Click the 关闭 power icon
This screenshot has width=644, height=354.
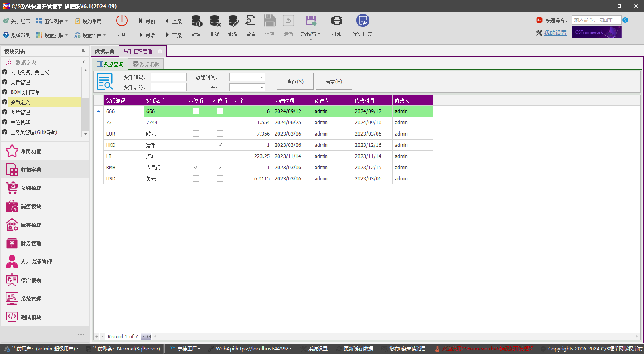tap(122, 21)
